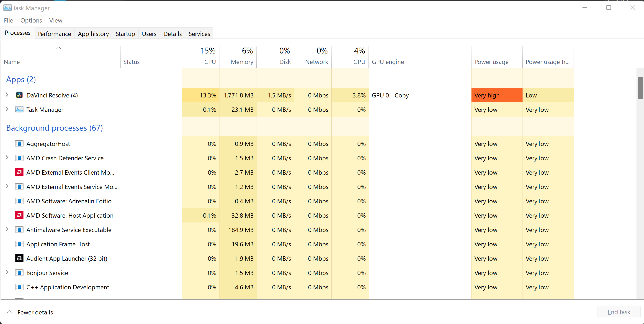Switch to the Performance tab
The height and width of the screenshot is (324, 644).
pos(54,34)
